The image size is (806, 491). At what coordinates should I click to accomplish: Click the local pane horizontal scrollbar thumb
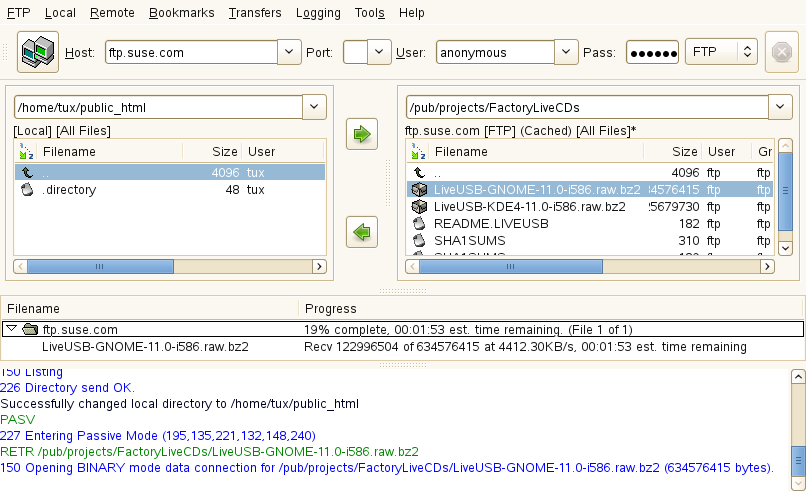[100, 266]
